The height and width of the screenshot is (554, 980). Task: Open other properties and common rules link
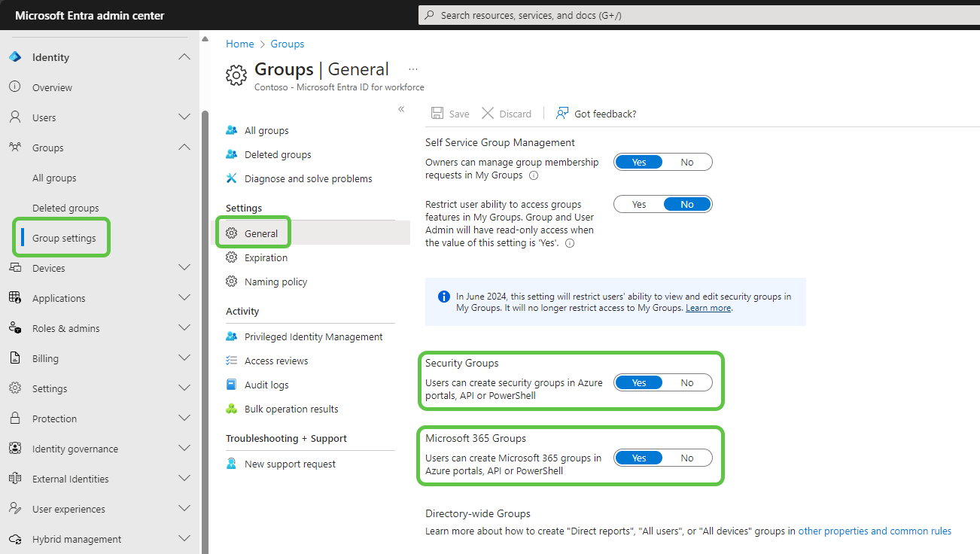(875, 531)
